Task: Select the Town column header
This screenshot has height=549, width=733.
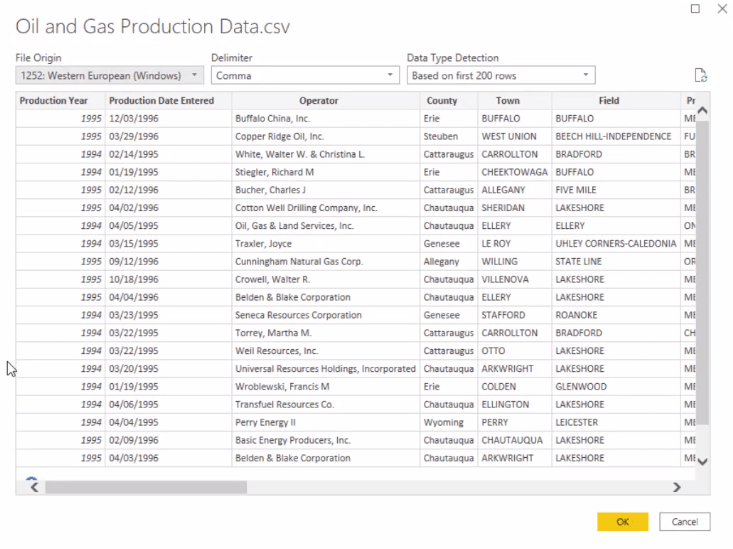Action: (x=515, y=101)
